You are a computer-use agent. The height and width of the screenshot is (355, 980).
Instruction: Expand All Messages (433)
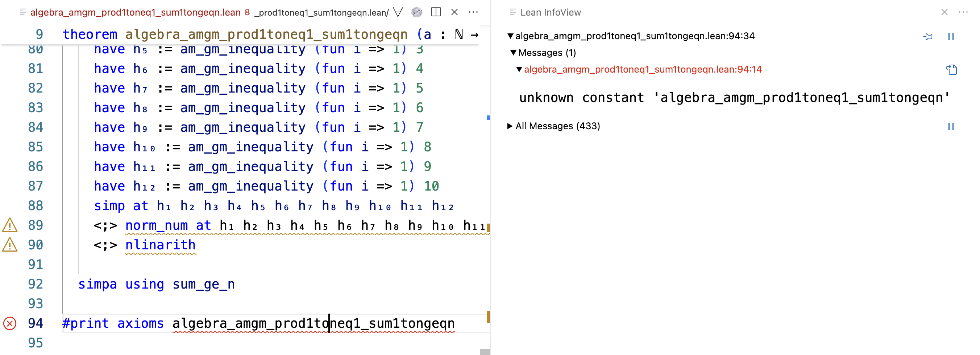(x=510, y=126)
